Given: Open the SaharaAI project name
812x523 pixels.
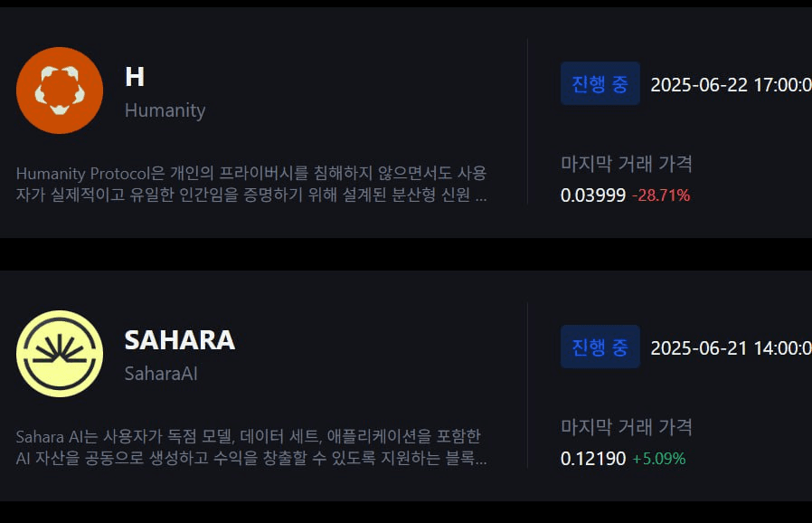Looking at the screenshot, I should tap(161, 373).
